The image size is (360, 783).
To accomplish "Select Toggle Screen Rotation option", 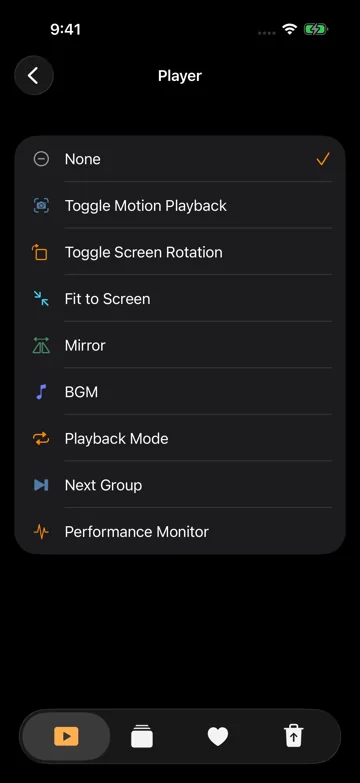I will click(x=180, y=252).
